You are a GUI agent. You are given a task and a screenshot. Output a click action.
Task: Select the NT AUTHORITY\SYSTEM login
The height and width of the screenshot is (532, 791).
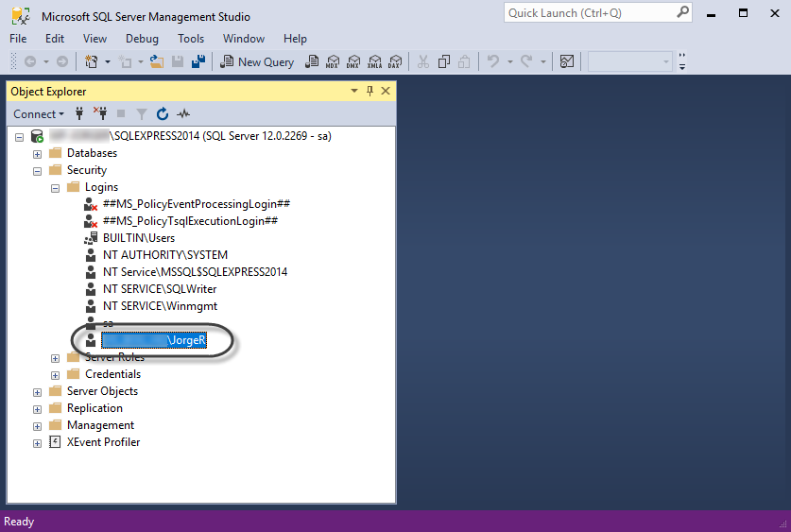click(165, 254)
